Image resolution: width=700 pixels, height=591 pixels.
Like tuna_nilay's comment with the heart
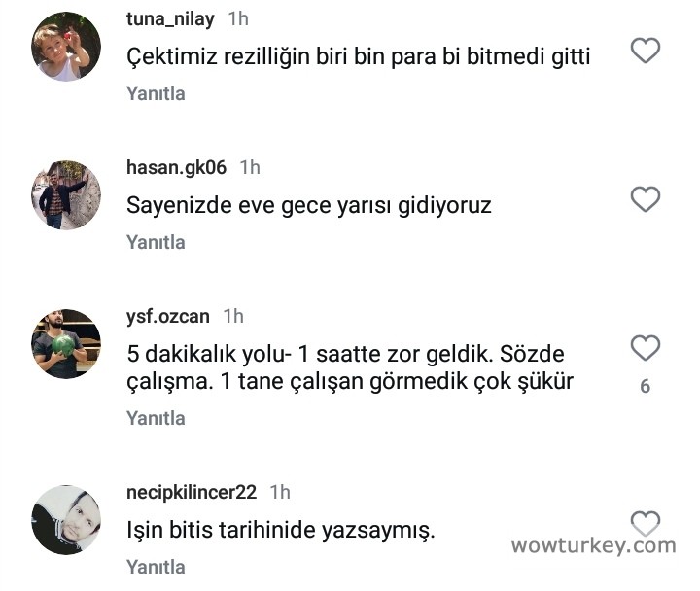tap(646, 51)
